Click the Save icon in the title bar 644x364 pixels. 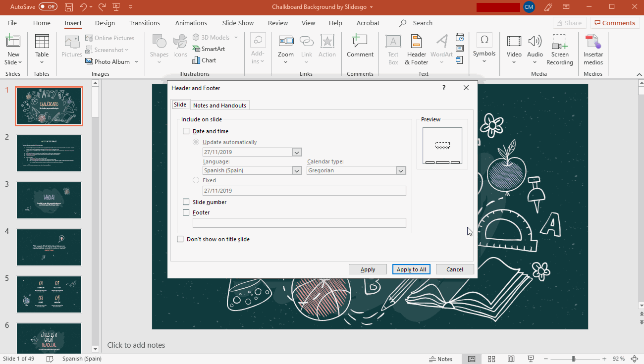[x=69, y=7]
